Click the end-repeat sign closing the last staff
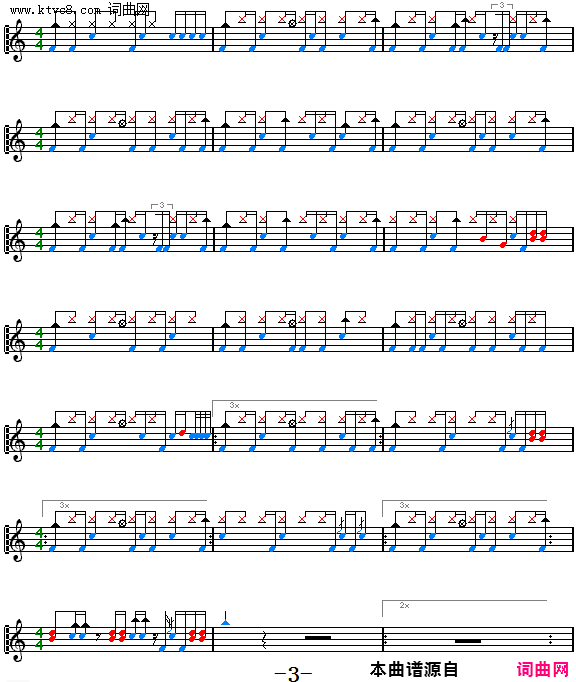This screenshot has height=682, width=576. (x=551, y=639)
